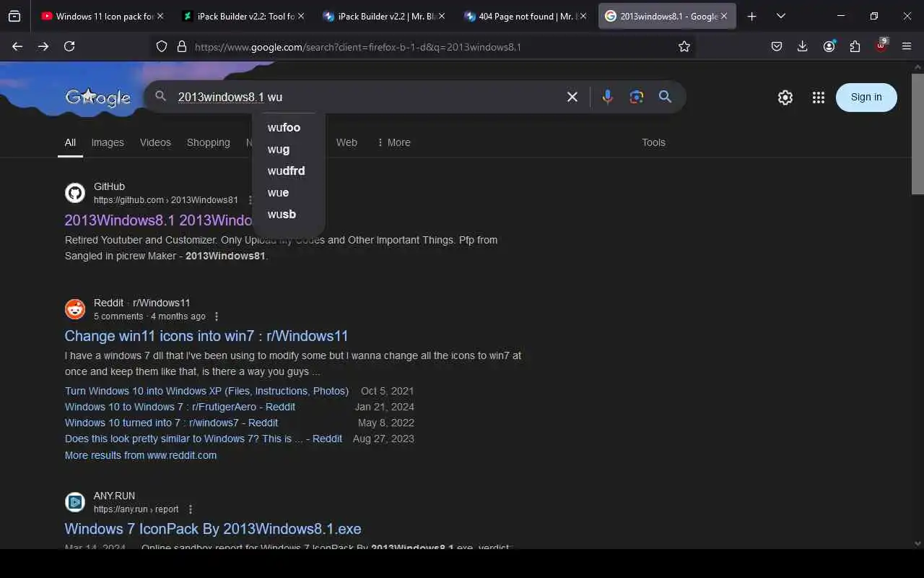
Task: Open Windows 7 IconPack By 2013Windows8.1.exe link
Action: [213, 529]
